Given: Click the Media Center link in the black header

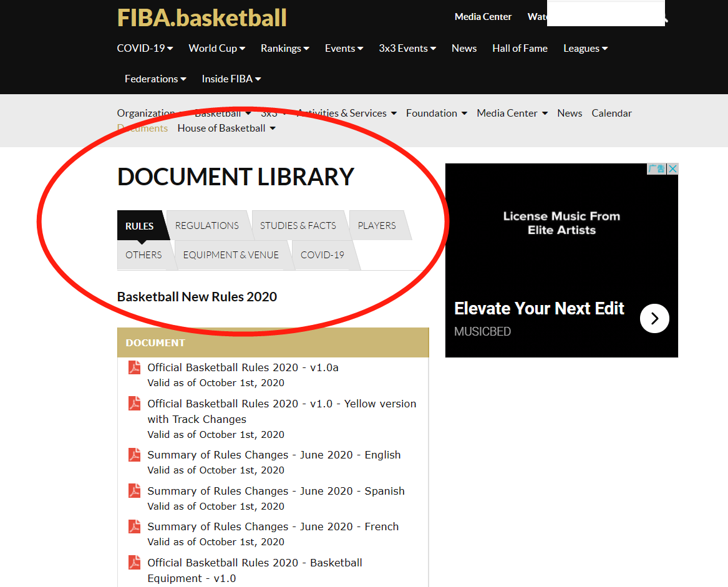Looking at the screenshot, I should tap(483, 17).
